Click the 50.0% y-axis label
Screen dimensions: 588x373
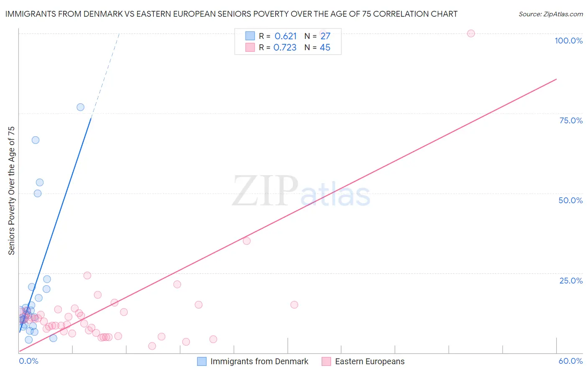point(570,200)
